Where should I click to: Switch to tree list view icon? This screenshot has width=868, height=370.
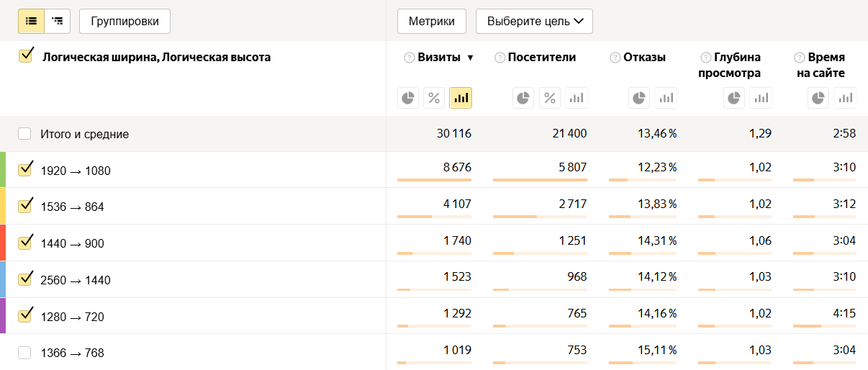pos(58,22)
